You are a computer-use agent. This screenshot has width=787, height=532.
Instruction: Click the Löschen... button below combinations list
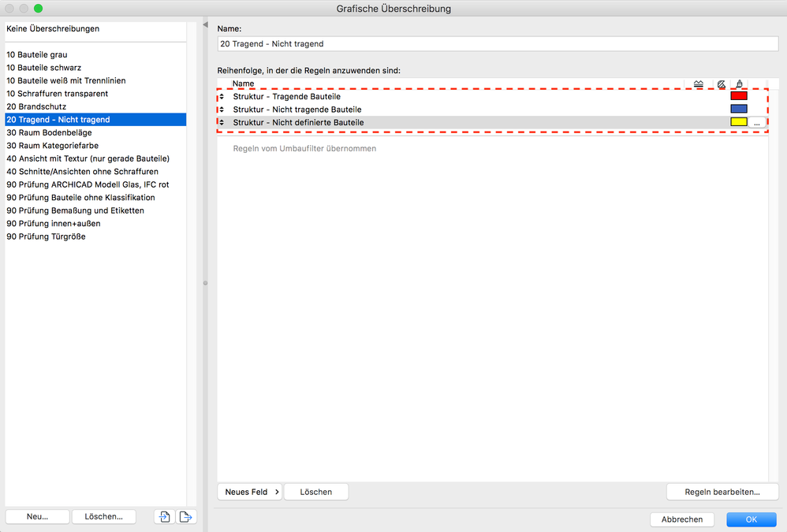tap(104, 516)
